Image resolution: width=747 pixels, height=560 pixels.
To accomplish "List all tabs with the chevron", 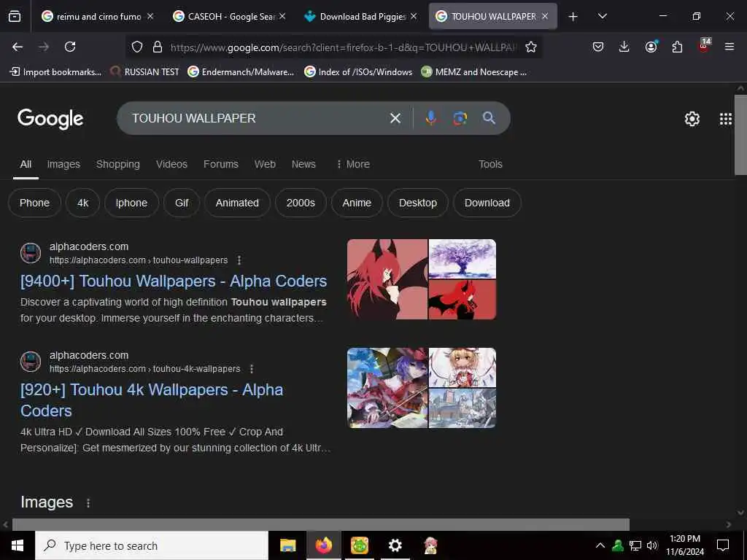I will pos(602,16).
